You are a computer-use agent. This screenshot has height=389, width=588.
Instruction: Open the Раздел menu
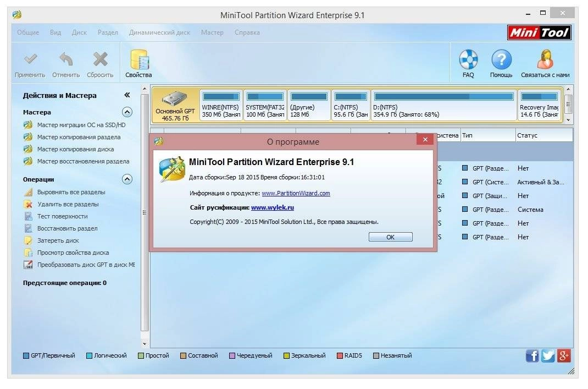(x=108, y=32)
